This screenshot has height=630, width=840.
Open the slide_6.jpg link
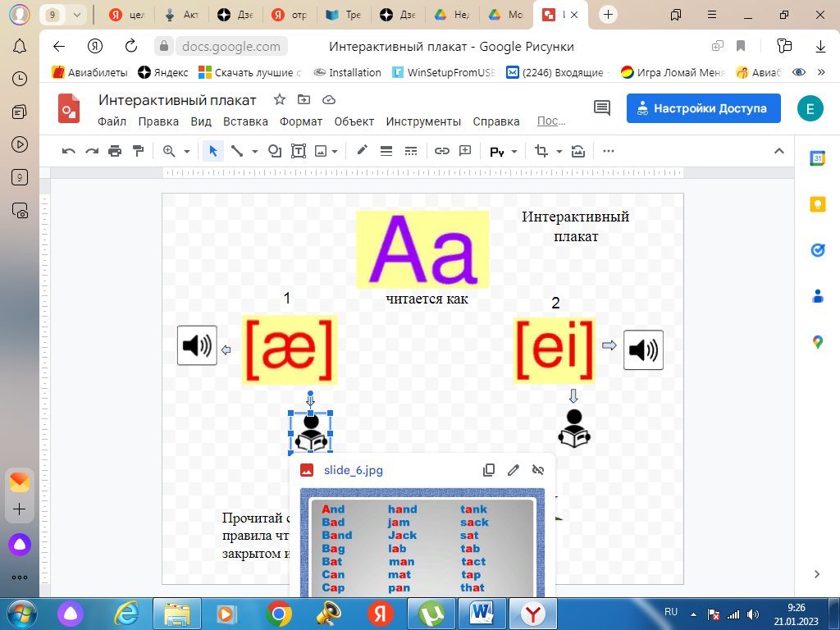pyautogui.click(x=353, y=470)
